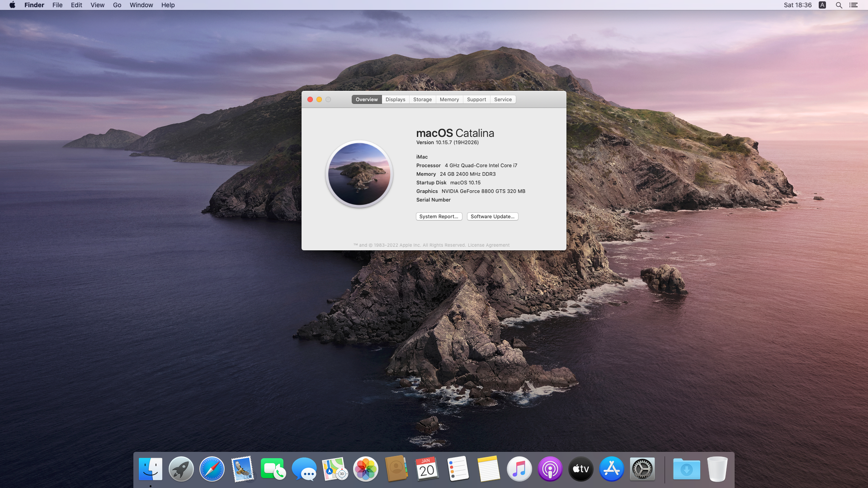868x488 pixels.
Task: Open App Store from the Dock
Action: (611, 469)
